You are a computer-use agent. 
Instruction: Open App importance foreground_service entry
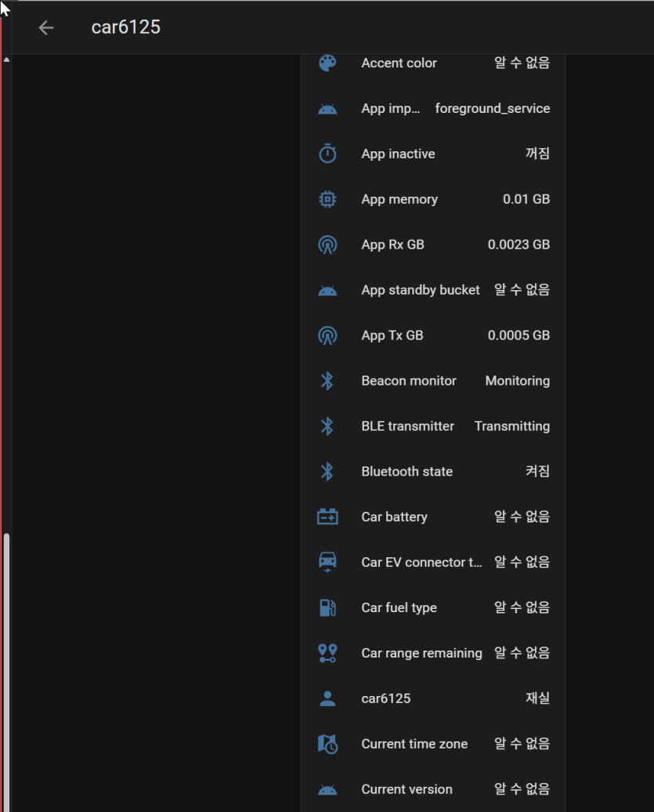coord(433,108)
